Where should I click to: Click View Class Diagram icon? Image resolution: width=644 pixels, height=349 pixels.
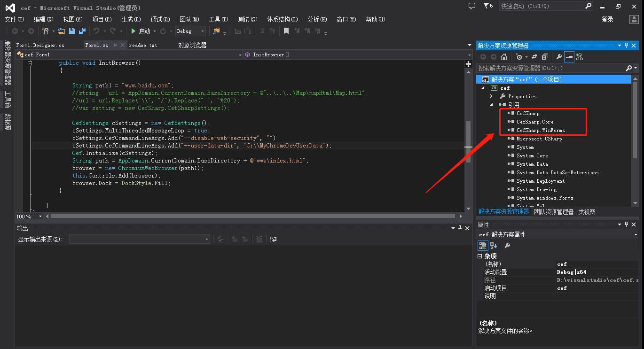click(x=579, y=57)
